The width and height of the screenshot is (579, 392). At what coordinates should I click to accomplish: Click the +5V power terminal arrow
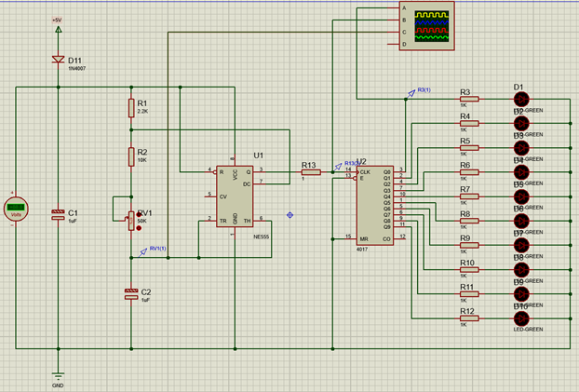click(58, 30)
